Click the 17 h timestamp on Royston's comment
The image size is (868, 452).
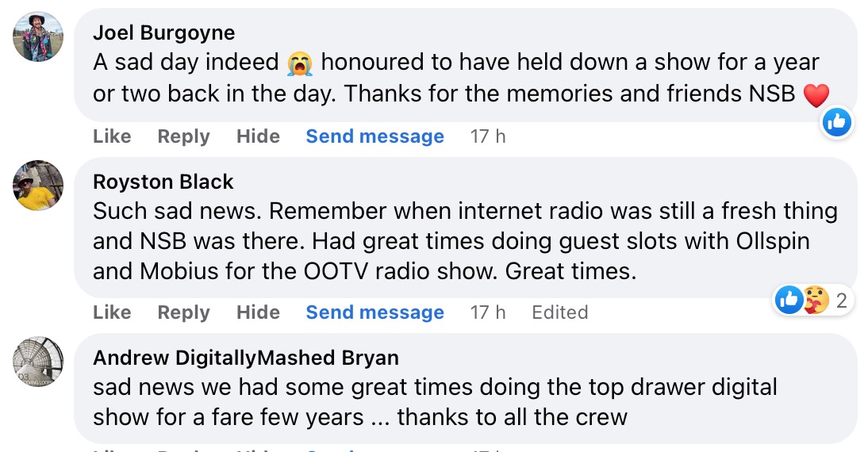487,312
